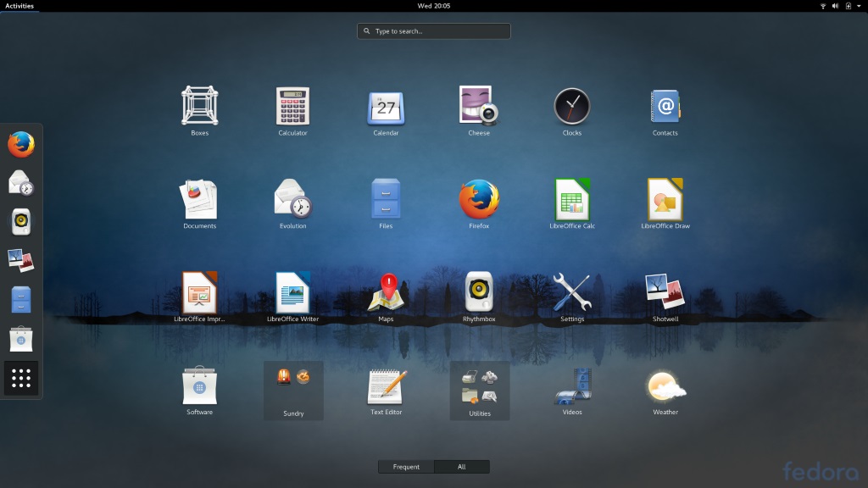Open the Clocks application
868x488 pixels.
coord(572,111)
